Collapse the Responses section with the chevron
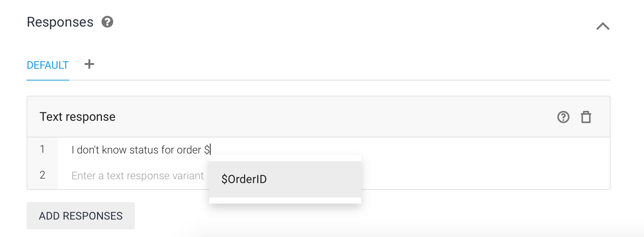 point(603,26)
